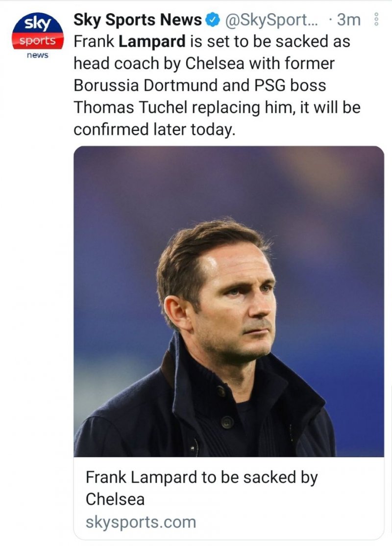Click "Chelsea" in the card headline
Screen dimensions: 392x546
click(x=115, y=499)
